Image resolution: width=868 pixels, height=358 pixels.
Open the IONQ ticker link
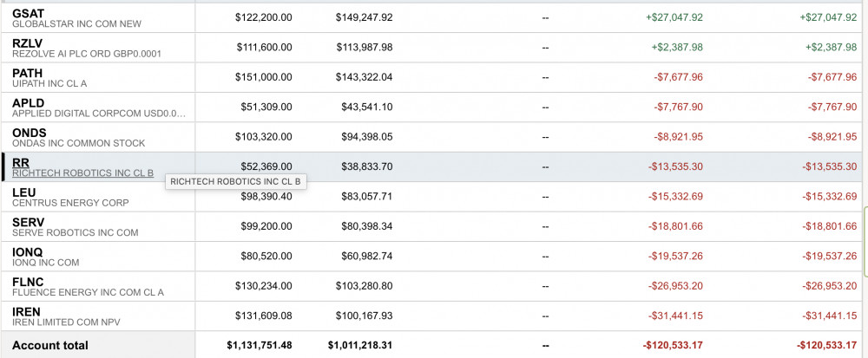click(x=27, y=251)
